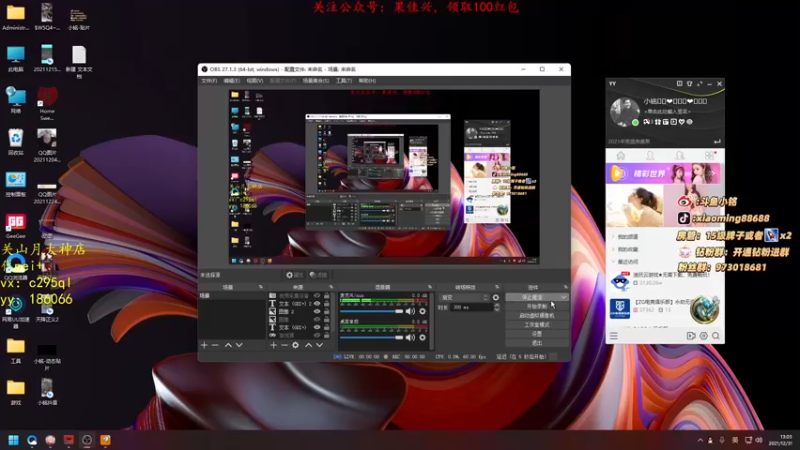Image resolution: width=800 pixels, height=450 pixels.
Task: Open the microphone/Aux audio settings gear
Action: click(422, 311)
